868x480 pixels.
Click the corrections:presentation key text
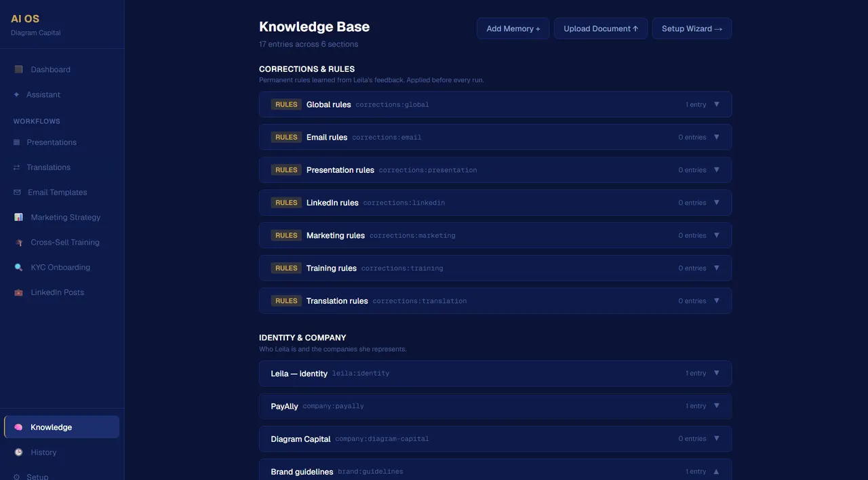(x=428, y=170)
